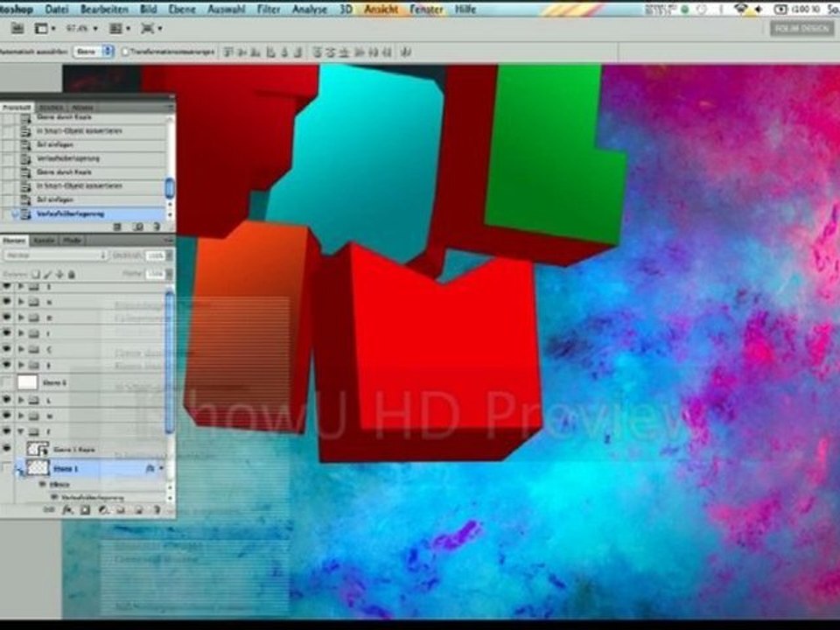Expand the layer group directly below Ebene 6

pos(21,400)
